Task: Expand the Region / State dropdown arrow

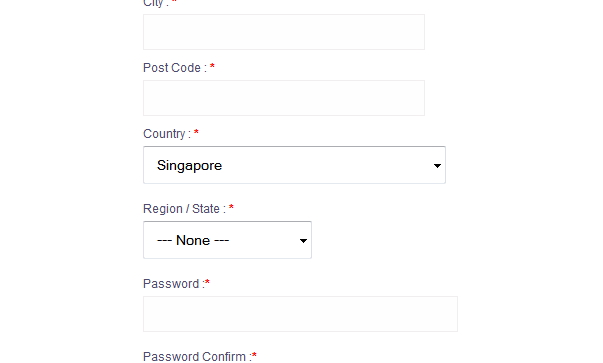Action: click(x=303, y=241)
